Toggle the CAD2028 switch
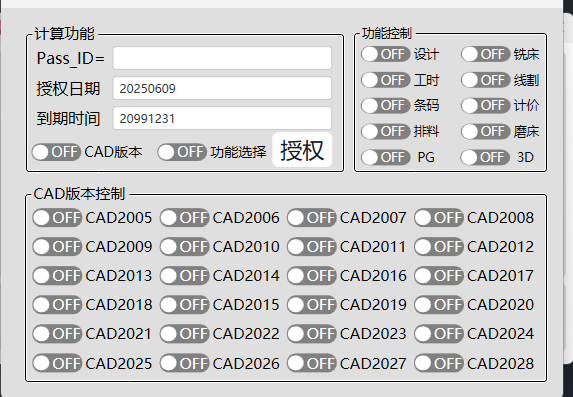 point(439,363)
